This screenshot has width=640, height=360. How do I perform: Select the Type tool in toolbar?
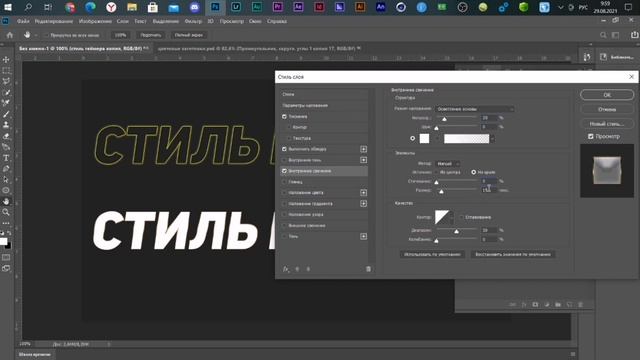pos(6,158)
